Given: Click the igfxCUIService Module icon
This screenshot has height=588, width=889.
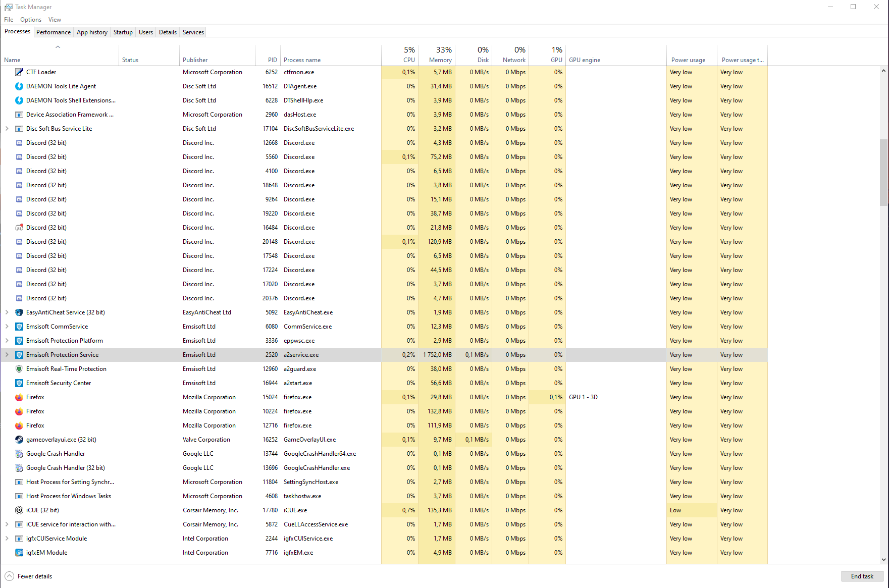Looking at the screenshot, I should [19, 539].
